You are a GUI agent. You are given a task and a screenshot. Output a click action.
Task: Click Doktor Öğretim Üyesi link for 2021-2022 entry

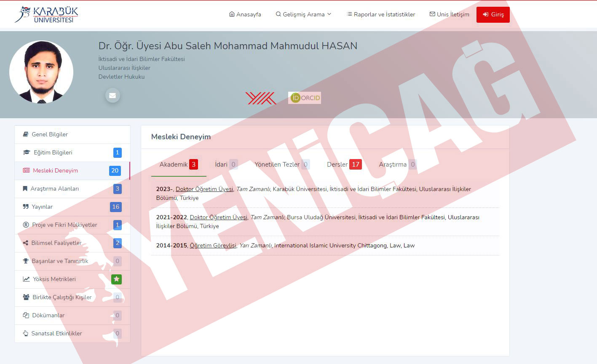pyautogui.click(x=219, y=217)
